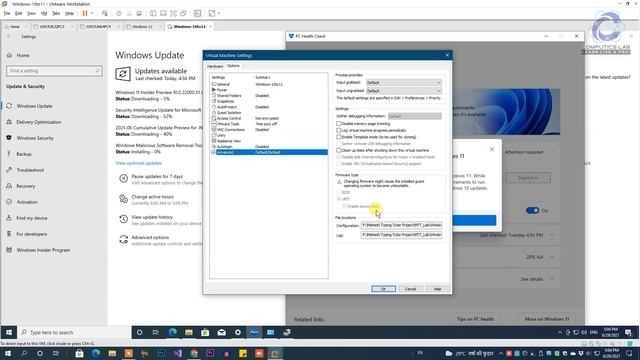Open Windows Security in Settings sidebar

tap(35, 138)
